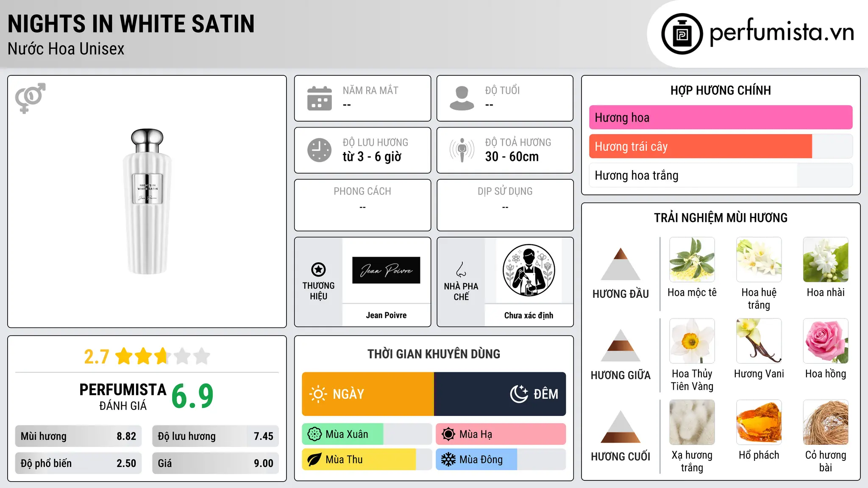Click the Giá 9.00 score row
Viewport: 868px width, 488px height.
pos(215,463)
